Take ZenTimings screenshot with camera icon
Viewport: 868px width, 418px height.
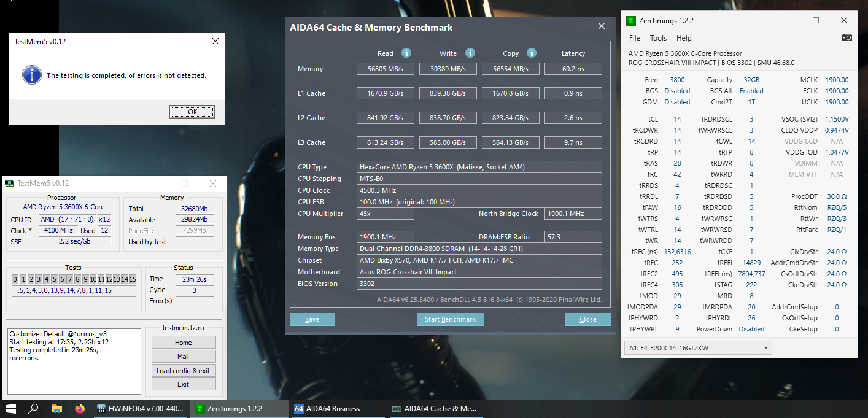(x=847, y=37)
